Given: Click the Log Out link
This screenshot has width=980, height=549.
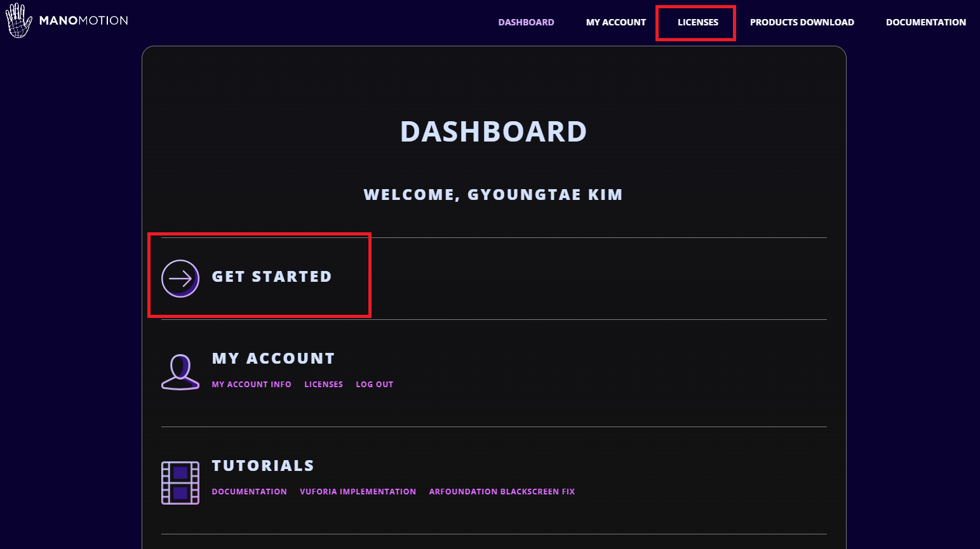Looking at the screenshot, I should [x=375, y=385].
